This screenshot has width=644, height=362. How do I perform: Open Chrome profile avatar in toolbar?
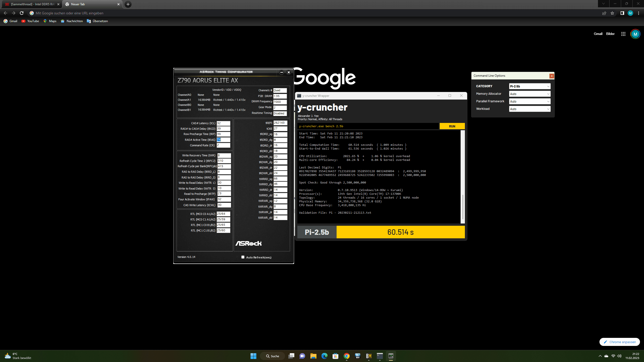[630, 13]
